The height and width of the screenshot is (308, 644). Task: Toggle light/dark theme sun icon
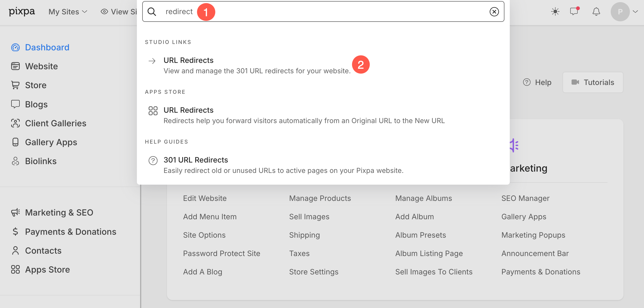point(555,12)
